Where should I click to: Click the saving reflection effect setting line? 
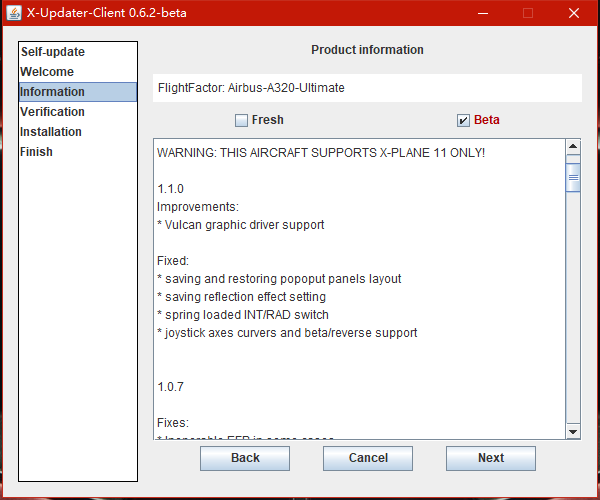[x=241, y=297]
